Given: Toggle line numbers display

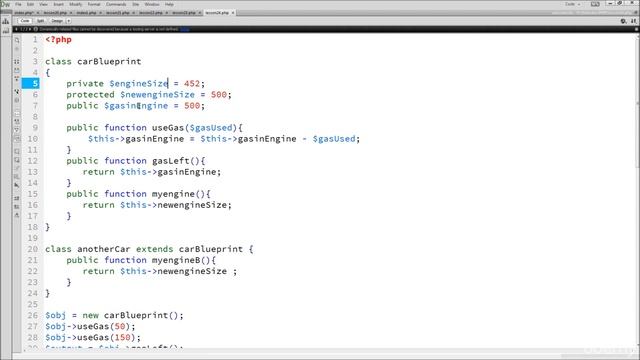Looking at the screenshot, I should coord(17,113).
